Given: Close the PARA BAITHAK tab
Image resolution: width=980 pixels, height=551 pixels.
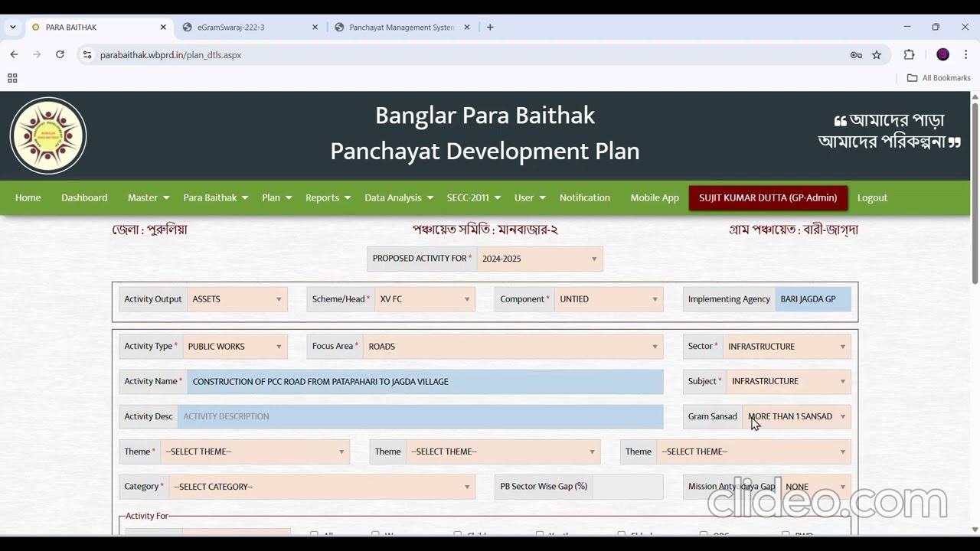Looking at the screenshot, I should coord(163,27).
